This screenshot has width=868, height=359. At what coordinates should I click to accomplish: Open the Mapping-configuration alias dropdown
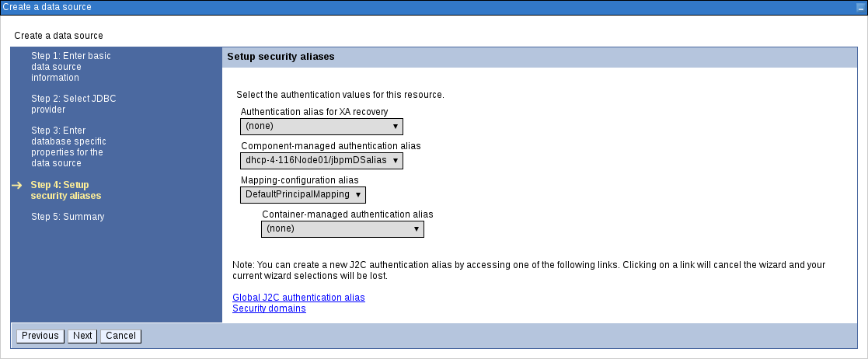click(x=303, y=195)
